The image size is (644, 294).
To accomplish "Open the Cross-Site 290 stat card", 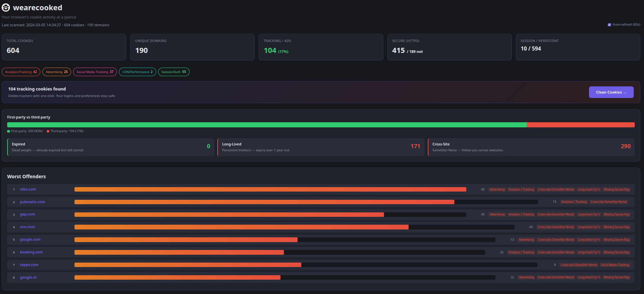I will coord(531,147).
